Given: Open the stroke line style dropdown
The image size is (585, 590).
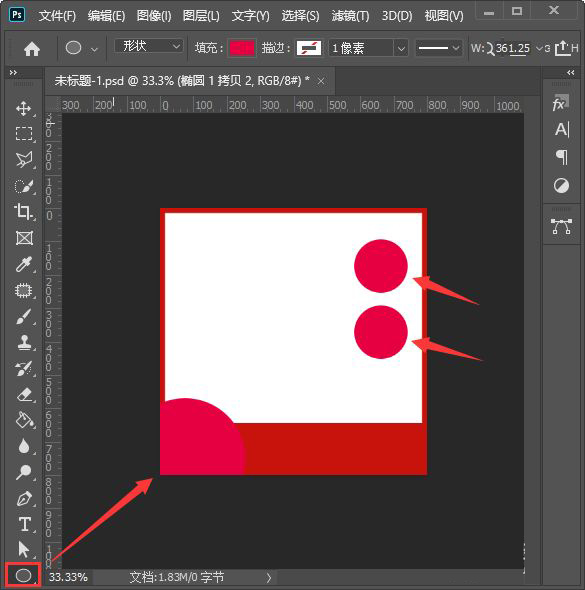Looking at the screenshot, I should [x=439, y=49].
